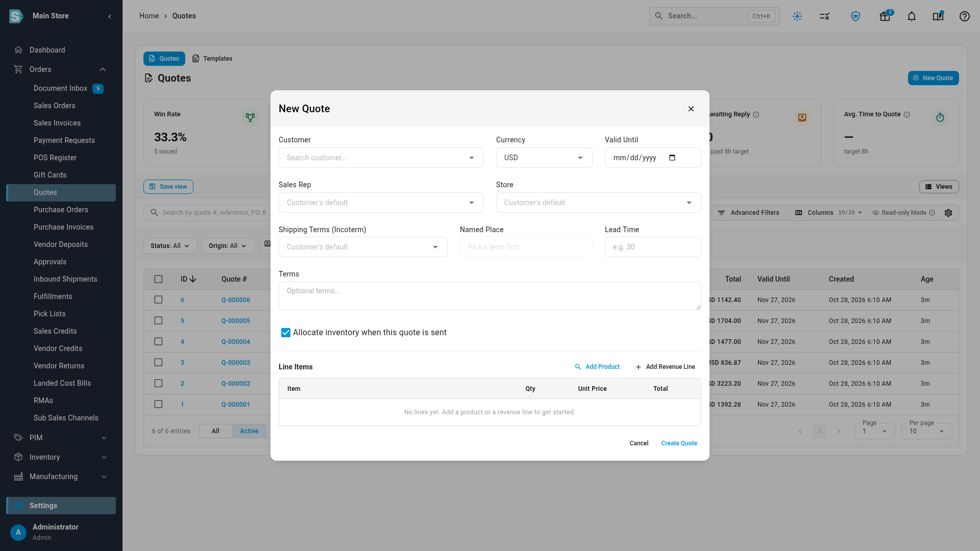Toggle Read-only Mode
Viewport: 980px width, 551px height.
(x=903, y=213)
